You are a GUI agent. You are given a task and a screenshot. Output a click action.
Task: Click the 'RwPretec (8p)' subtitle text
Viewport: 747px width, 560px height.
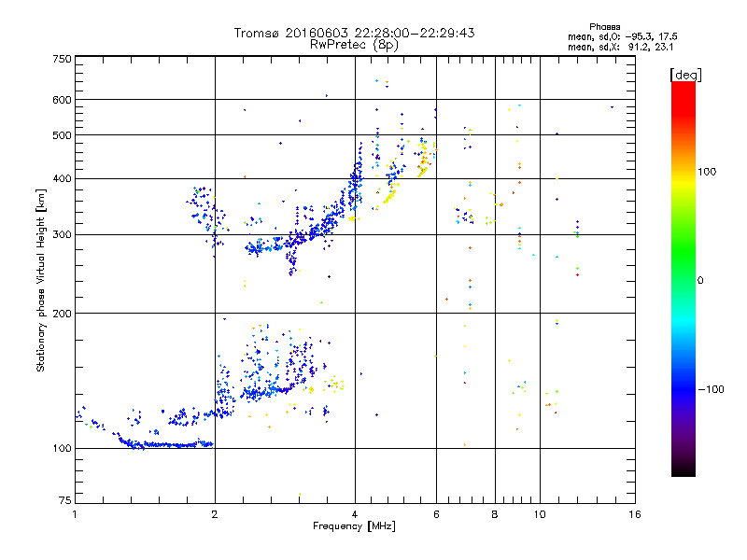pos(354,45)
